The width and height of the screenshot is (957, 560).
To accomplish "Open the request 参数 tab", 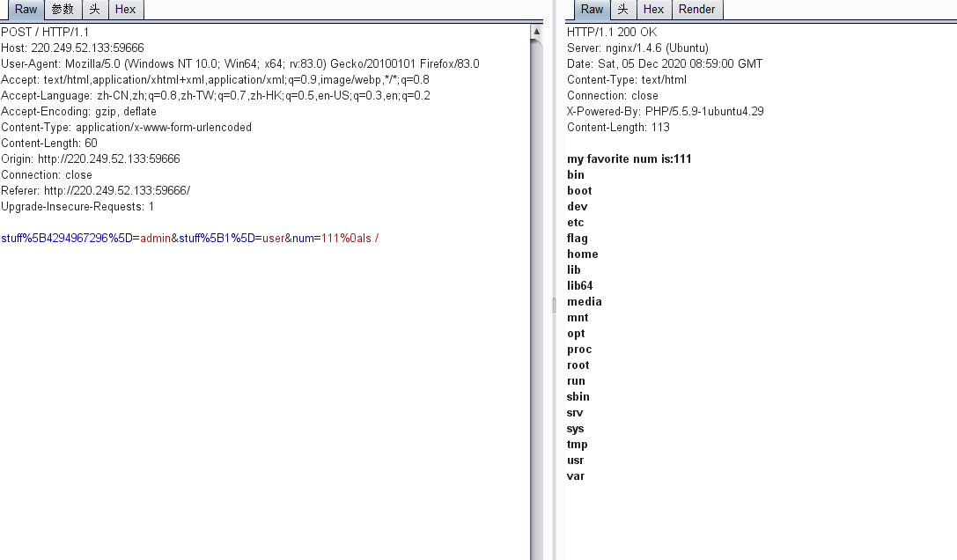I will click(63, 9).
